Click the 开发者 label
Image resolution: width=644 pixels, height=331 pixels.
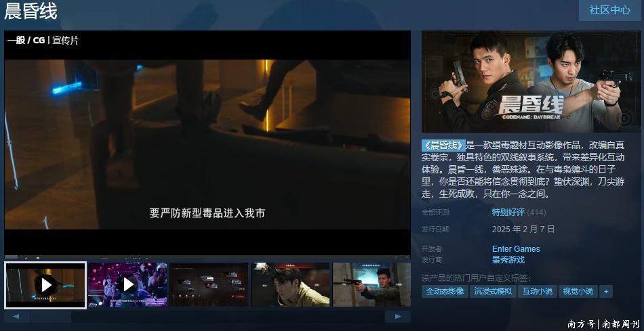tap(432, 249)
